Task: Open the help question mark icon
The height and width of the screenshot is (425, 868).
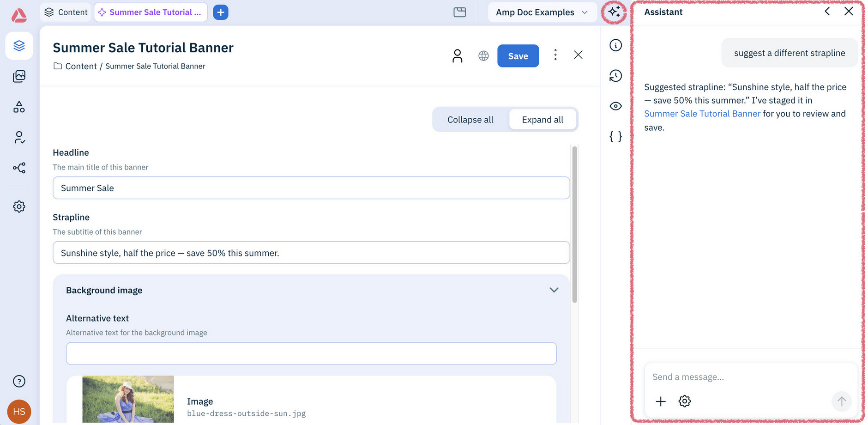Action: click(19, 381)
